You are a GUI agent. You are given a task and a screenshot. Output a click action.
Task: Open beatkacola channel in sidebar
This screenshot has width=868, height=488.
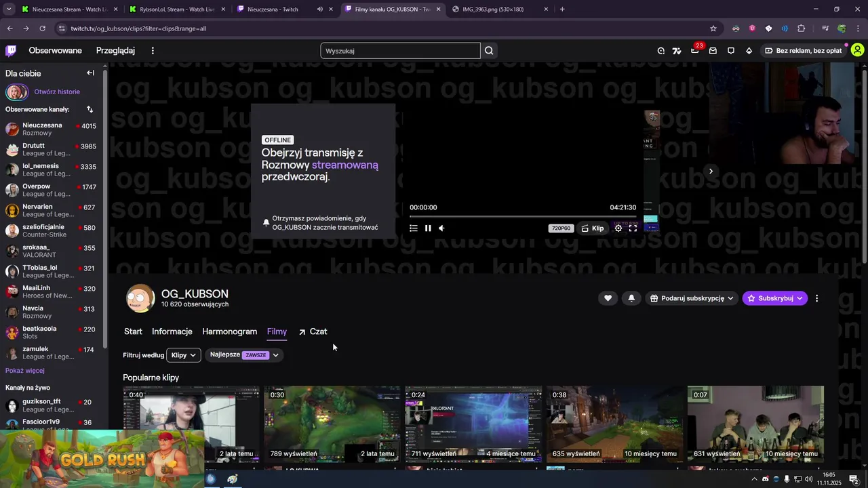52,333
